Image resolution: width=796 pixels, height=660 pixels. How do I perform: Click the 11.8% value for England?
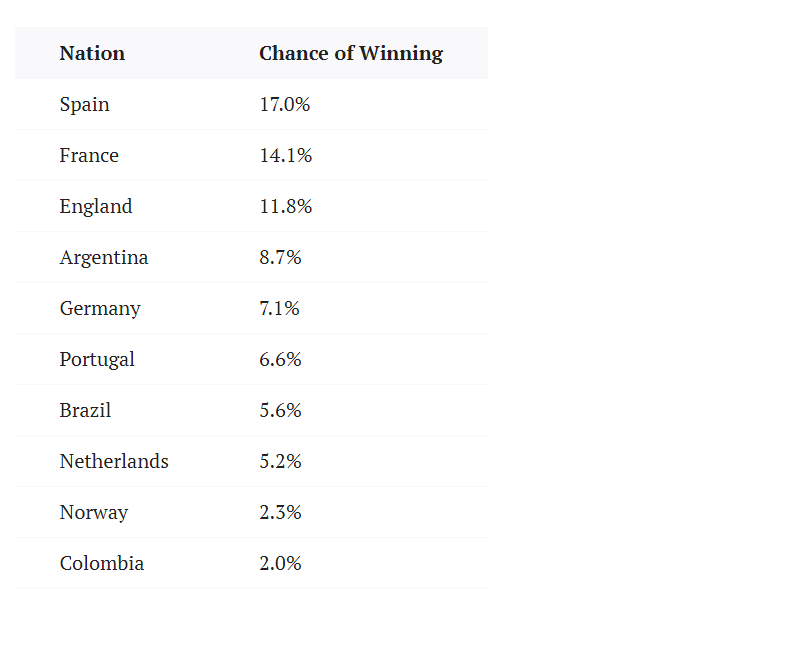[286, 206]
